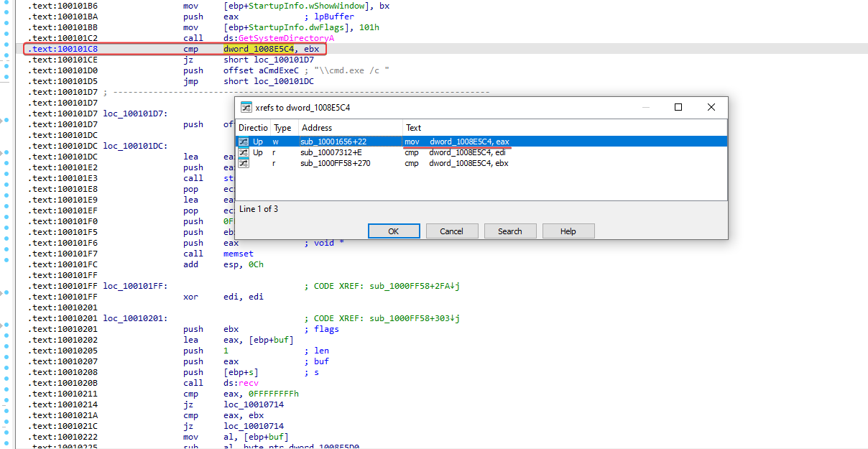Click the 'jmp short loc_100101DC' operand
Image resolution: width=868 pixels, height=449 pixels.
pyautogui.click(x=269, y=81)
